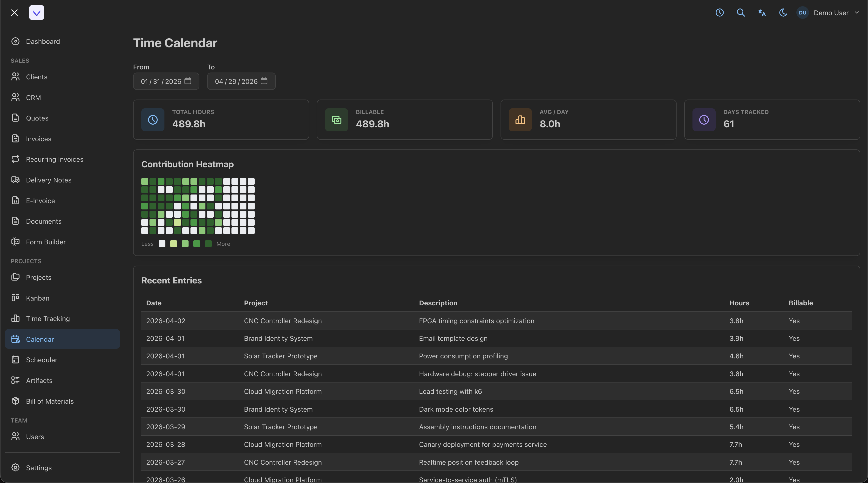Click the app logo in header
Screen dimensions: 868x483
coord(36,13)
